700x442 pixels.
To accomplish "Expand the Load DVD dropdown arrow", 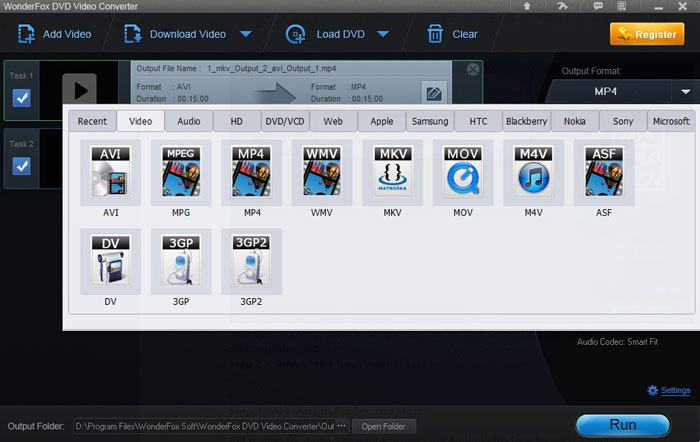I will (383, 34).
